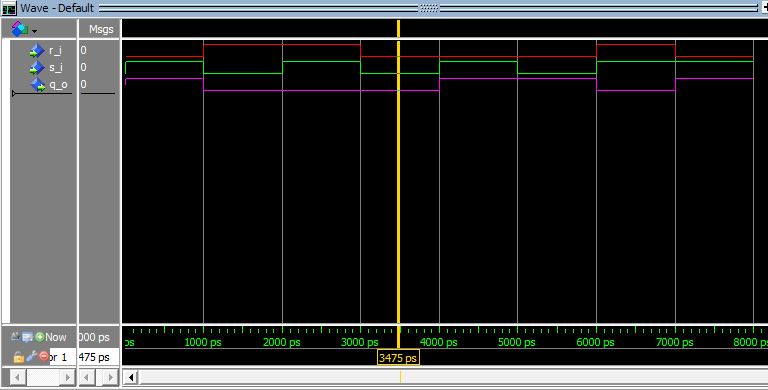Viewport: 768px width, 390px height.
Task: Click the Wave window icon in title bar
Action: (x=9, y=8)
